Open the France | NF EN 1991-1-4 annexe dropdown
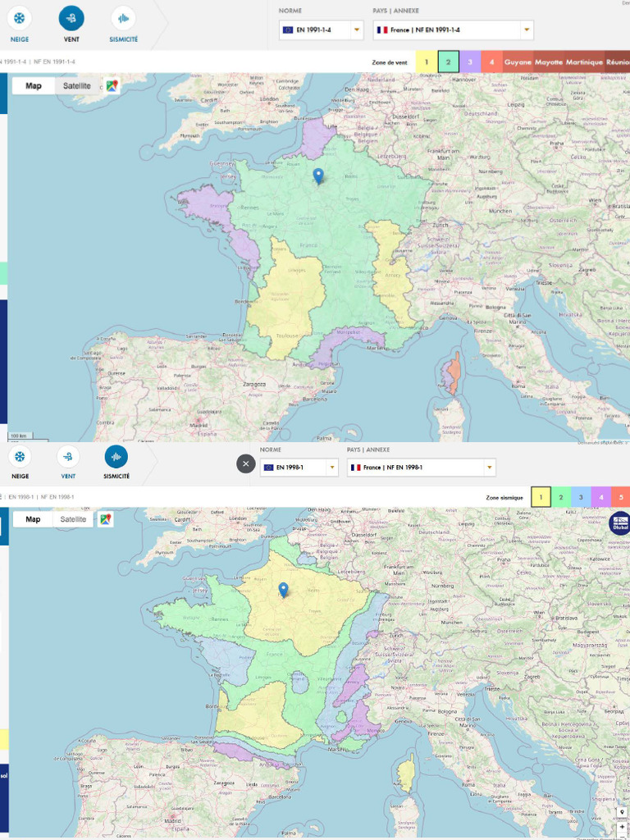630x840 pixels. pos(453,30)
